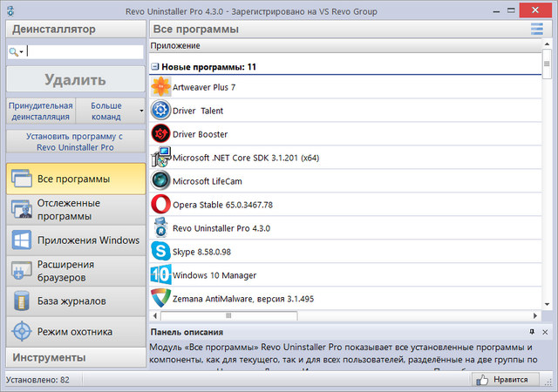This screenshot has width=558, height=392.
Task: Switch to Приложения Windows section
Action: click(73, 240)
